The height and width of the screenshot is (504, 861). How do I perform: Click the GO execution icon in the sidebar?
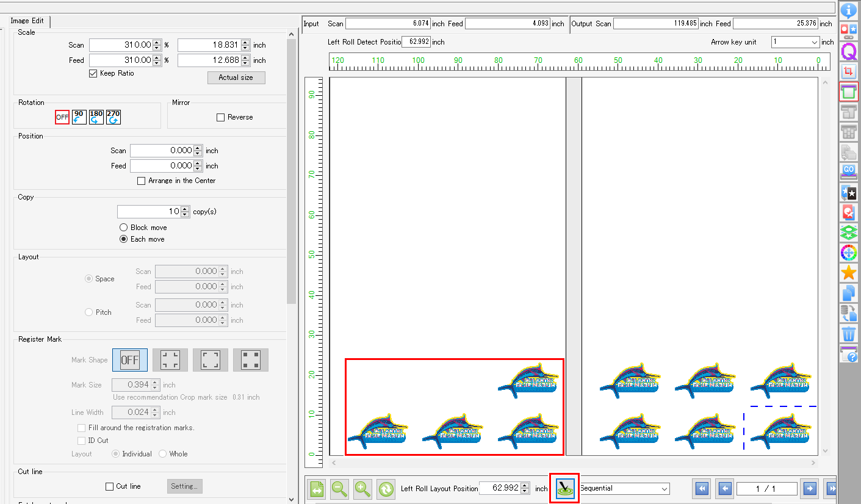pos(849,171)
